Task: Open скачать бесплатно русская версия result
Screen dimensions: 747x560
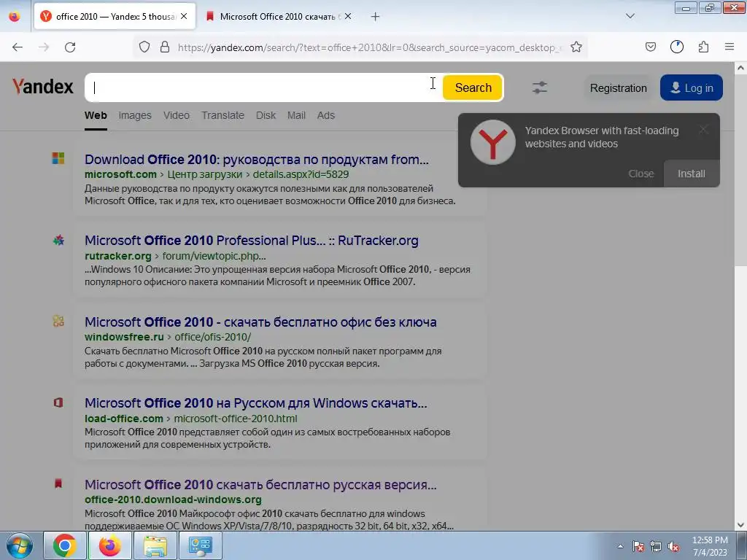Action: (260, 484)
